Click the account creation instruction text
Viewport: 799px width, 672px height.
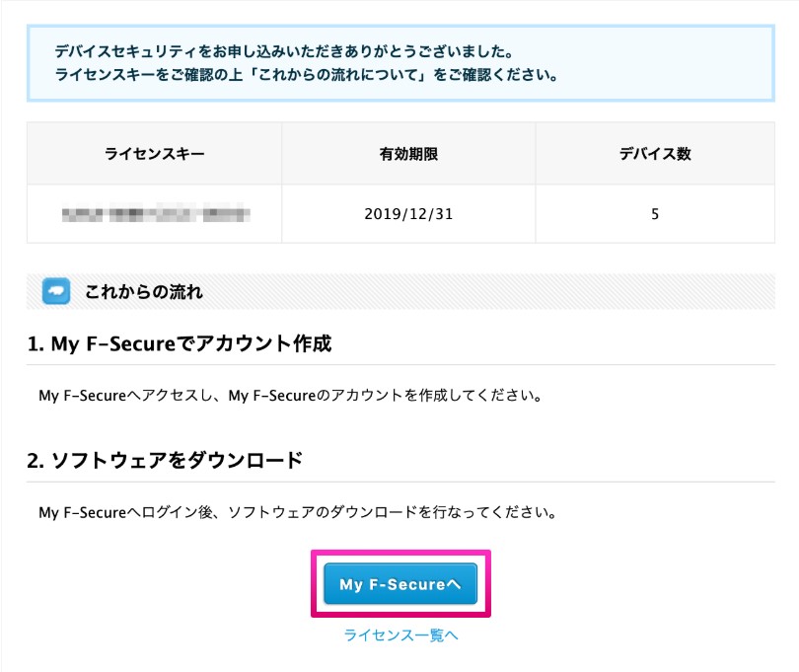coord(290,395)
